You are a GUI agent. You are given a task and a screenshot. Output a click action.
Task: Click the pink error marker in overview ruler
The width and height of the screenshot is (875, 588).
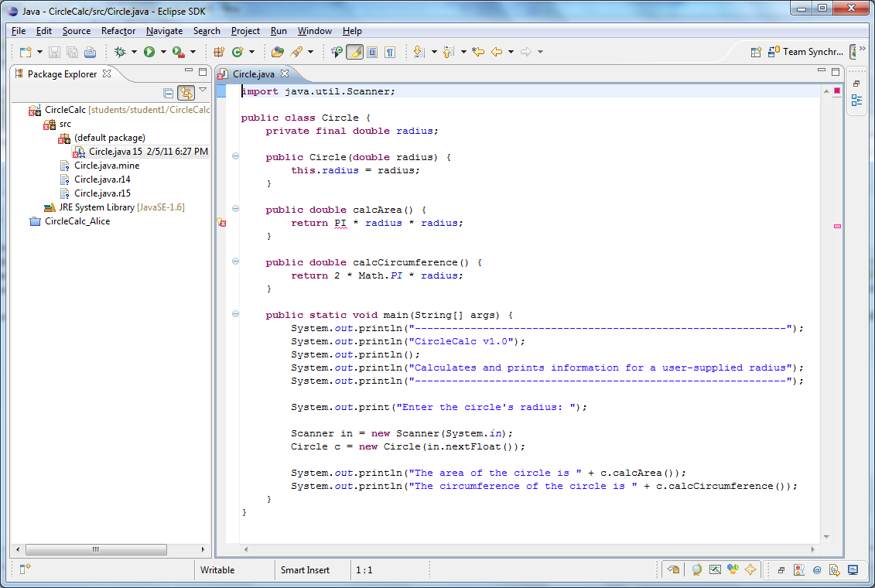pyautogui.click(x=837, y=226)
